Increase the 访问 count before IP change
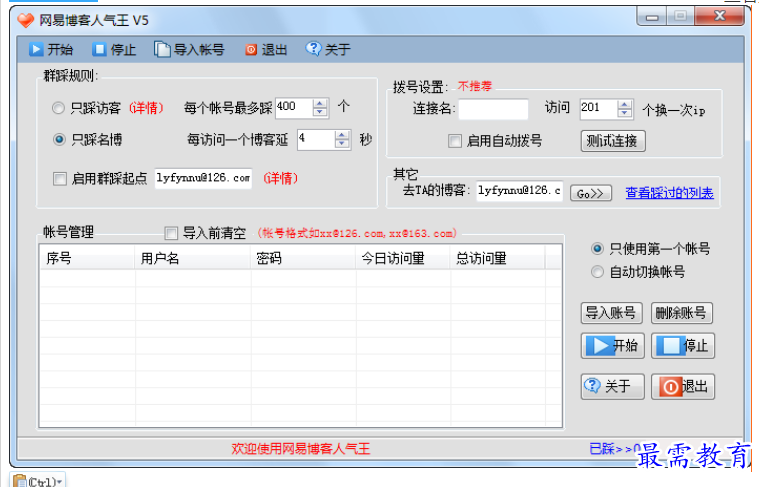Screen dimensions: 759x487 pyautogui.click(x=625, y=104)
